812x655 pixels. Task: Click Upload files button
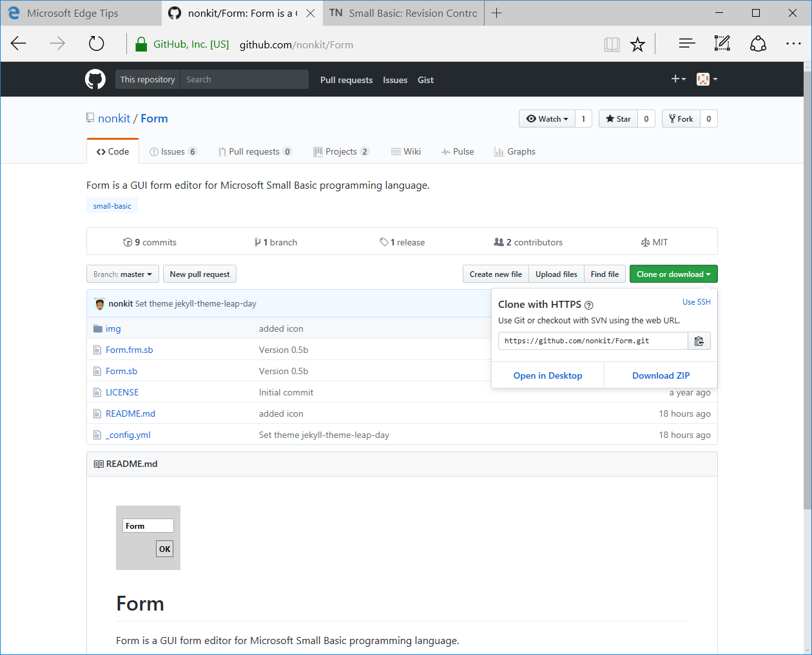click(x=556, y=274)
